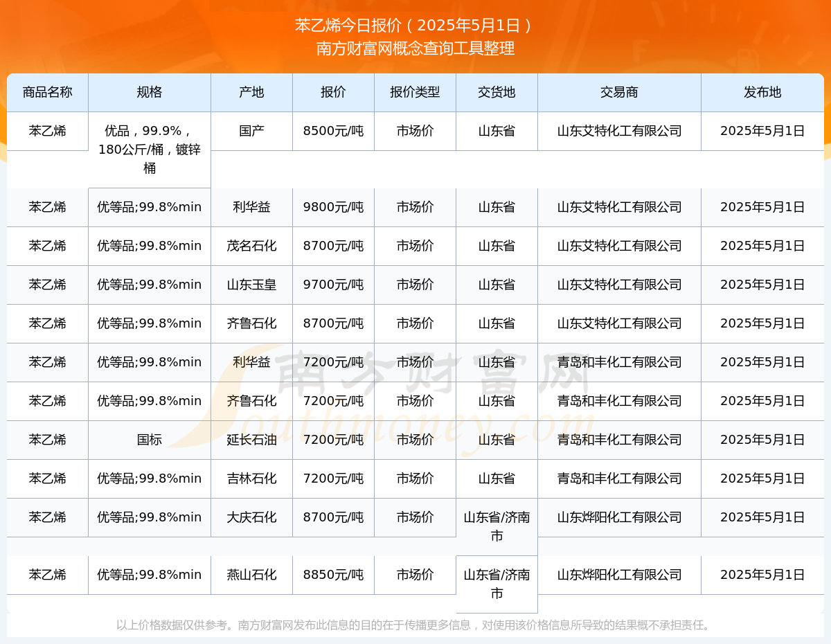Click the 国产 origin cell
Viewport: 831px width, 644px height.
pyautogui.click(x=251, y=131)
